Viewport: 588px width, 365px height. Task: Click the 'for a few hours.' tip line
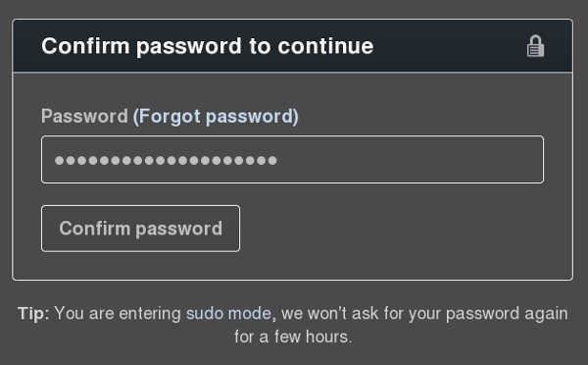(293, 337)
